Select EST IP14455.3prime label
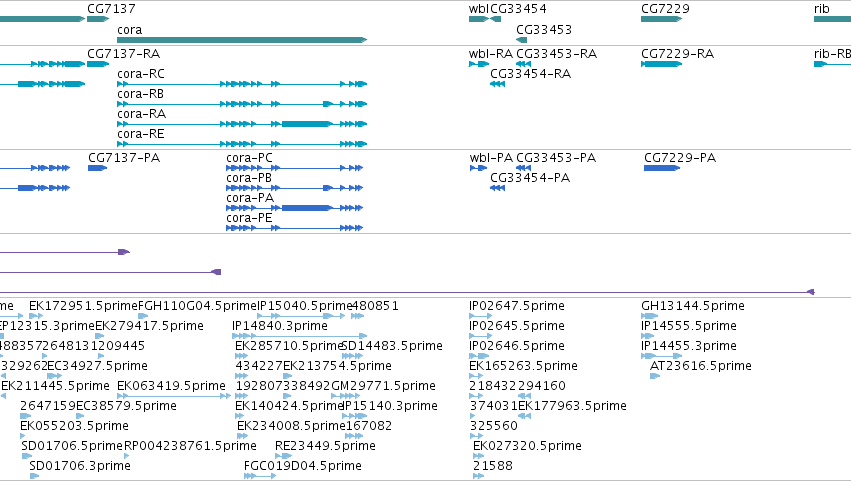Screen dimensions: 851x481 pos(689,346)
